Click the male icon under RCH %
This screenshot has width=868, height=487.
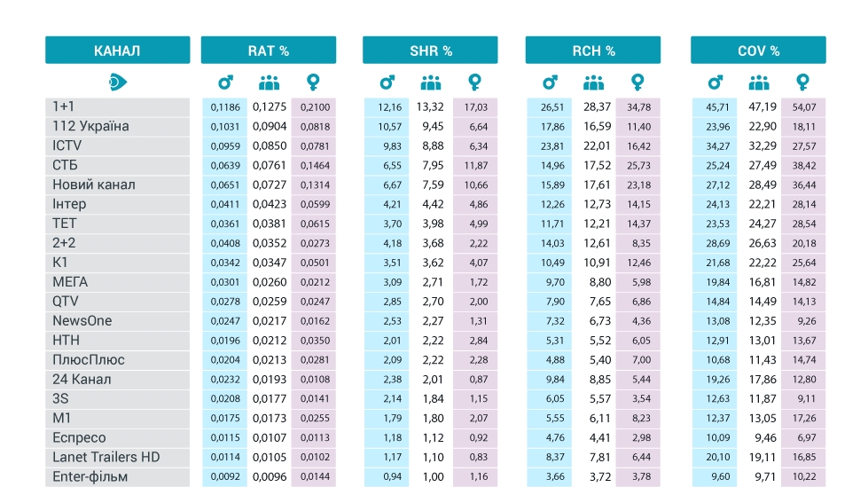[x=550, y=82]
